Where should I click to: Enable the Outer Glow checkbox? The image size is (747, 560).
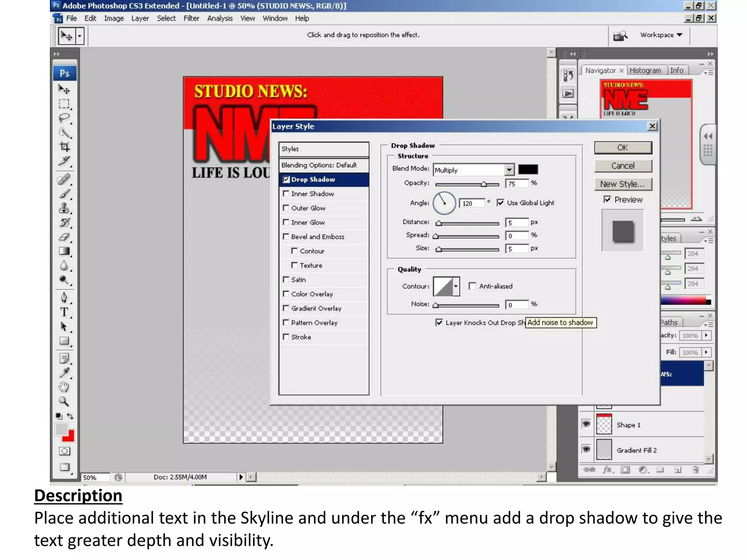point(286,208)
